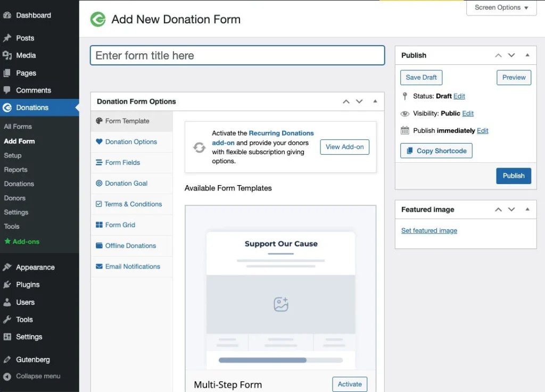Click the recurring arrows icon in the add-on notice

[200, 147]
